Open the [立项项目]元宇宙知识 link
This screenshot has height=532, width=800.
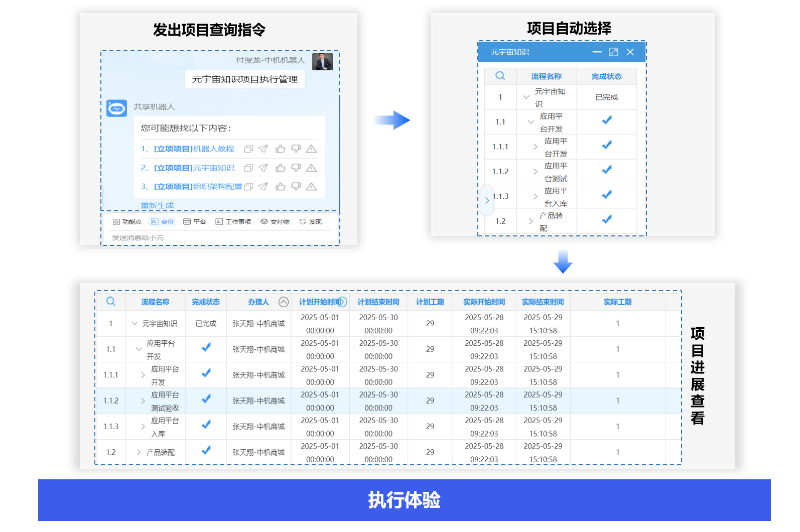[194, 168]
